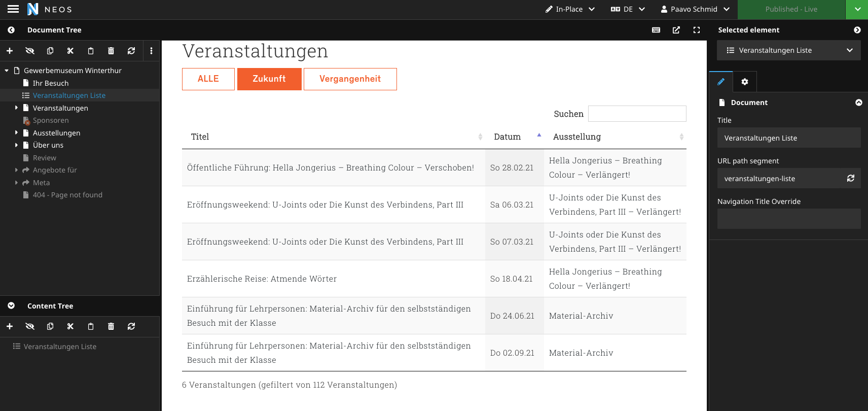This screenshot has width=868, height=411.
Task: Delete content in Content Tree toolbar
Action: (111, 326)
